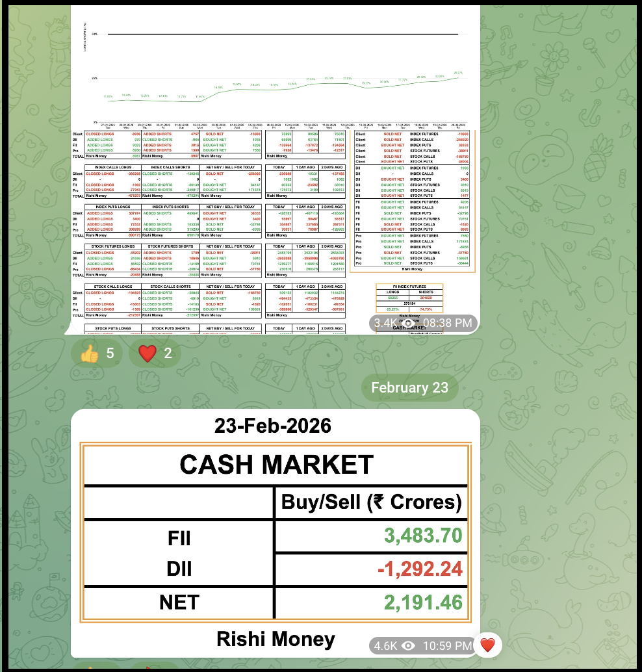The height and width of the screenshot is (672, 642).
Task: Open the derivatives data table image
Action: click(x=274, y=169)
